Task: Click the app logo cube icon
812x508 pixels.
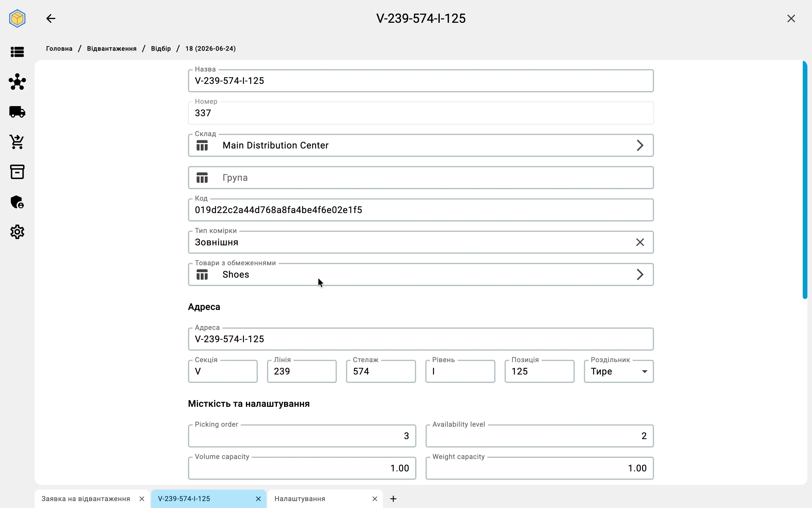Action: [x=17, y=18]
